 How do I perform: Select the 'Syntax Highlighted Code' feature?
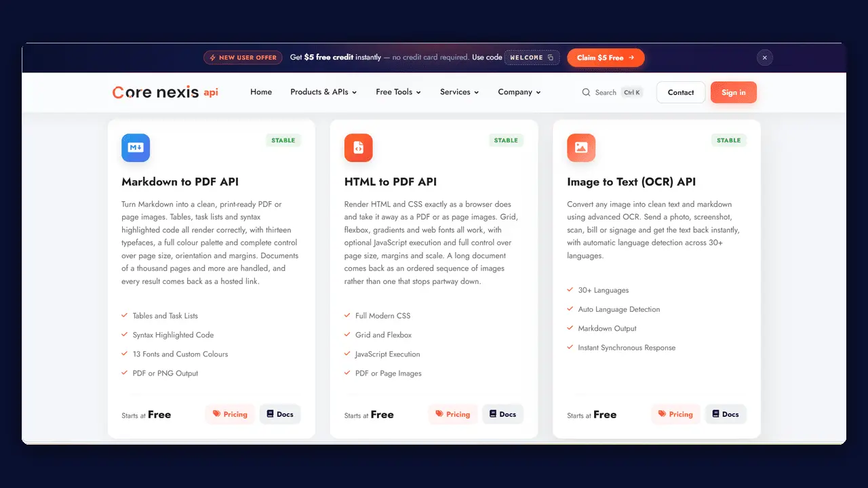click(167, 335)
